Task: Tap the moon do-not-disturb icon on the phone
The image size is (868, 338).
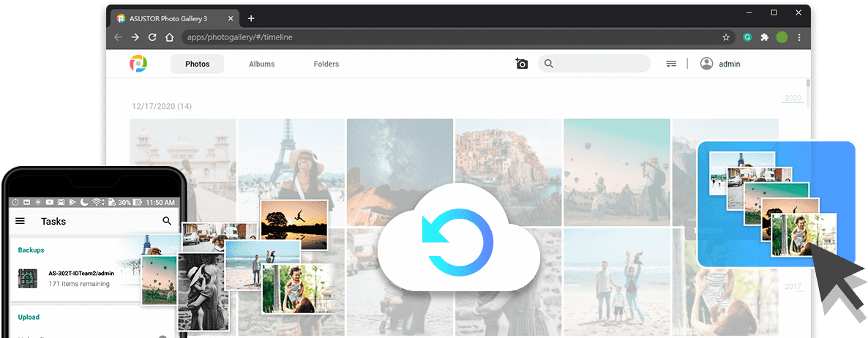Action: point(85,202)
